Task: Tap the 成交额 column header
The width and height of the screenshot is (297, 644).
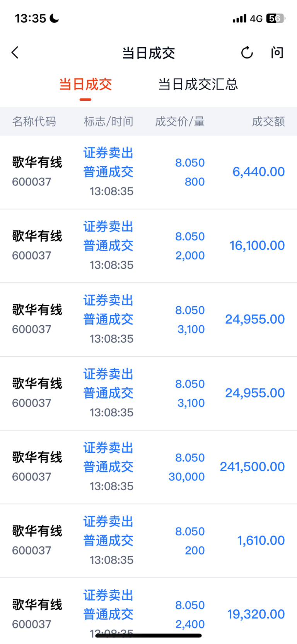Action: 268,122
